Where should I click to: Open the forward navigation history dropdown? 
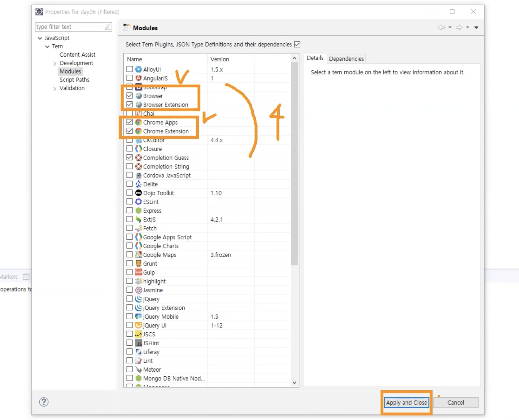(468, 28)
